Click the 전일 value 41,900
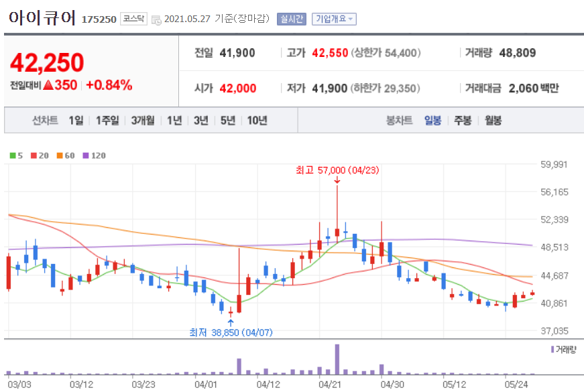This screenshot has height=392, width=584. (237, 53)
